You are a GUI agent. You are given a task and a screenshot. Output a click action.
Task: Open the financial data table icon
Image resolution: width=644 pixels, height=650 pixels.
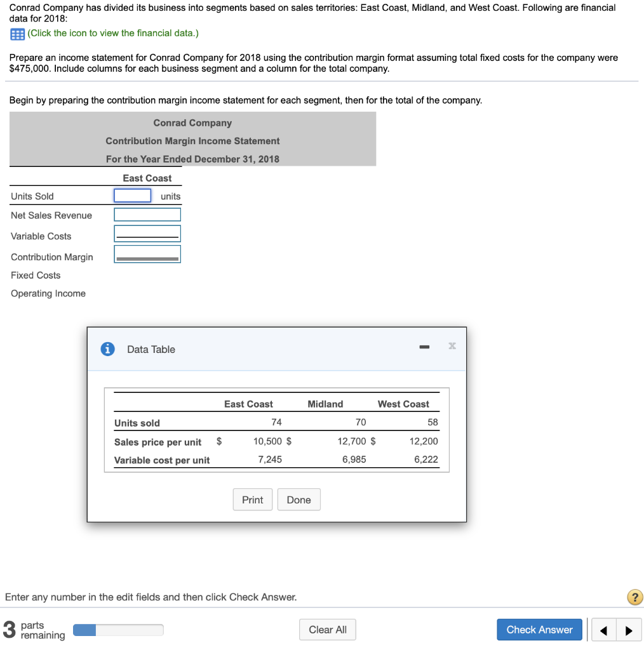click(x=17, y=34)
